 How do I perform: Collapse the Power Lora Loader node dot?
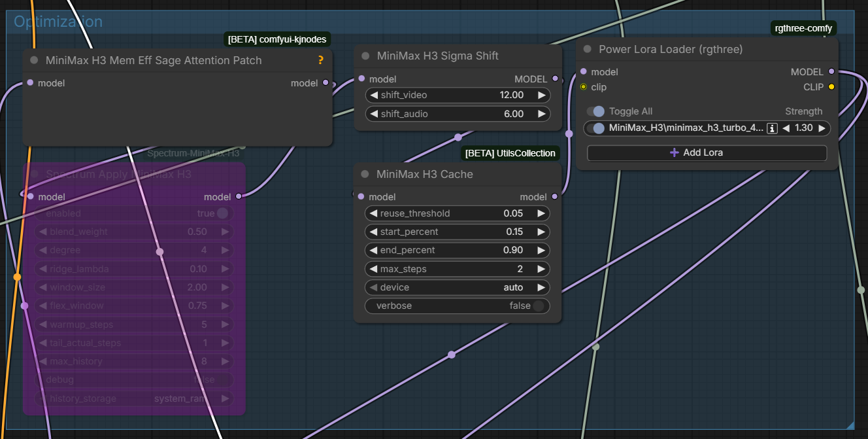point(587,49)
